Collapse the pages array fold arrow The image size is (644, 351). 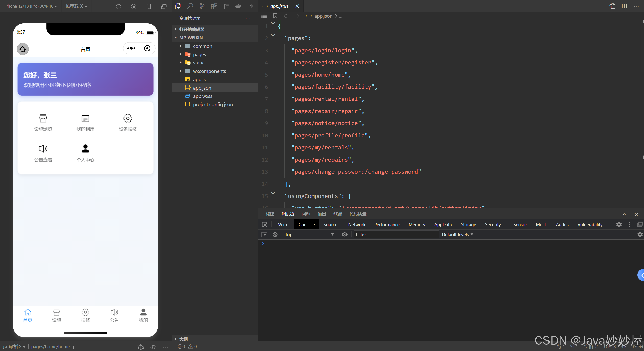point(273,35)
